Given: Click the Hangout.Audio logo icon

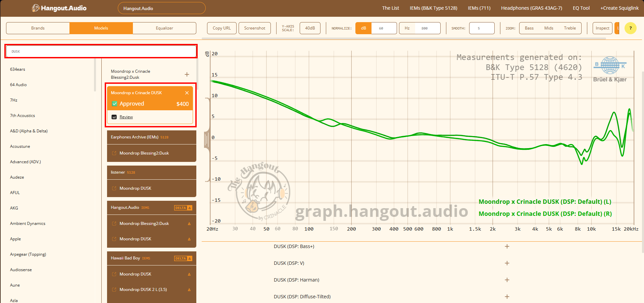Looking at the screenshot, I should [x=36, y=8].
